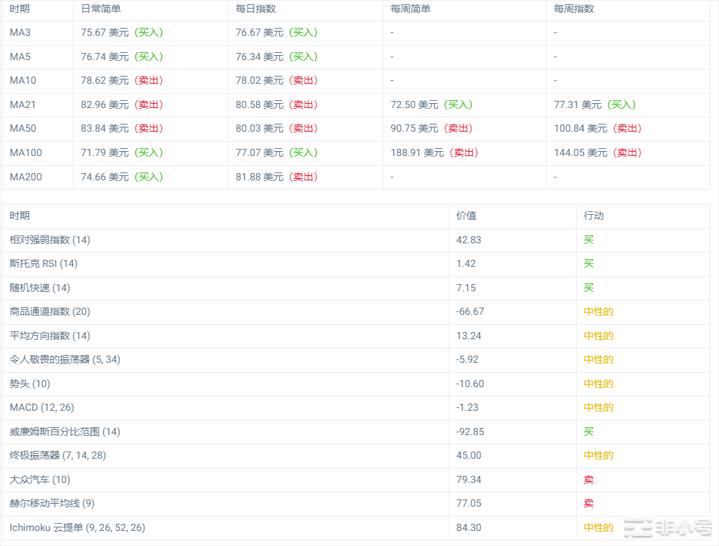Click MA10 daily simple value 78.62 美元

(105, 81)
